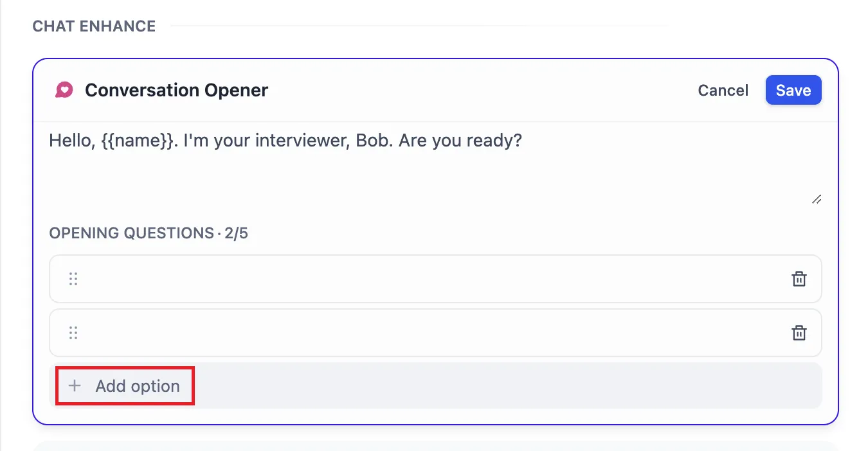This screenshot has width=868, height=451.
Task: Focus the first opening question input
Action: pyautogui.click(x=431, y=279)
